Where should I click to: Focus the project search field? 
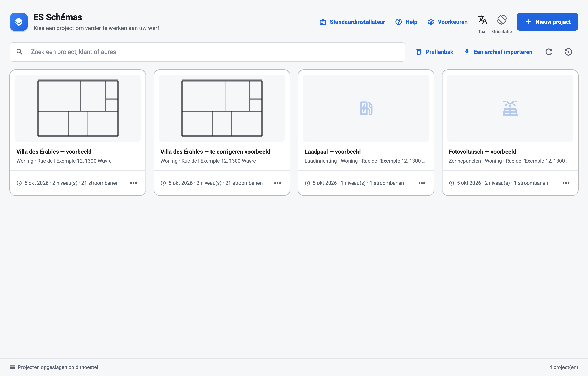[x=207, y=52]
